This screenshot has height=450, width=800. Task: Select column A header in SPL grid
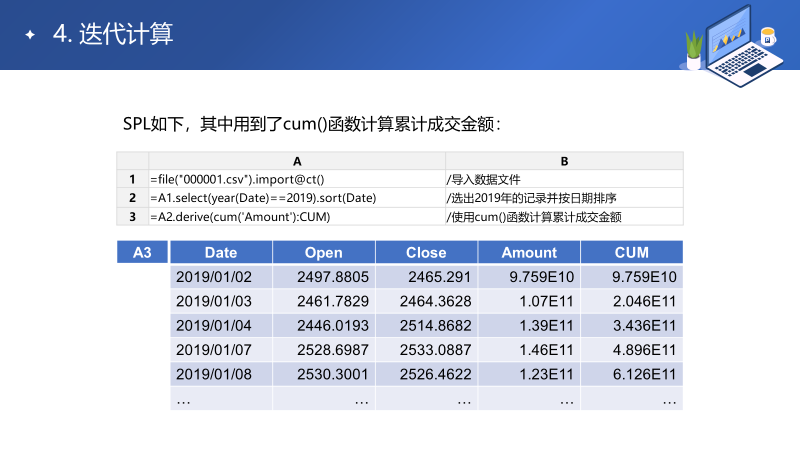point(297,161)
